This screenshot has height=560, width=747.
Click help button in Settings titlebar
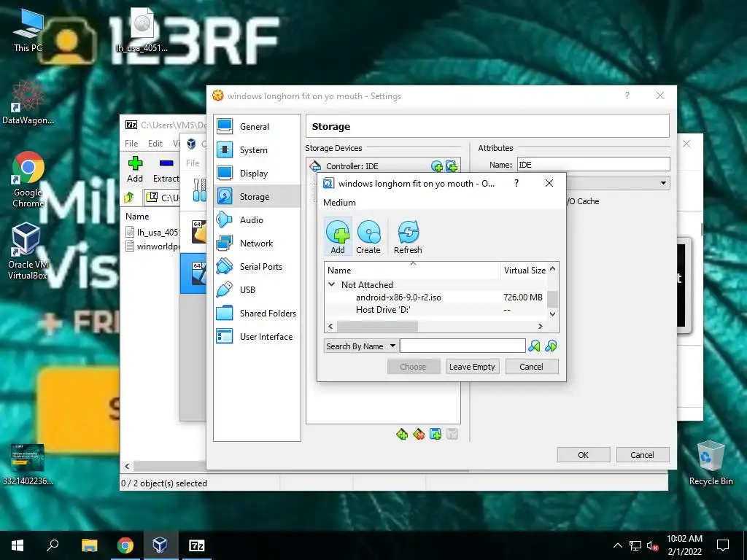627,96
